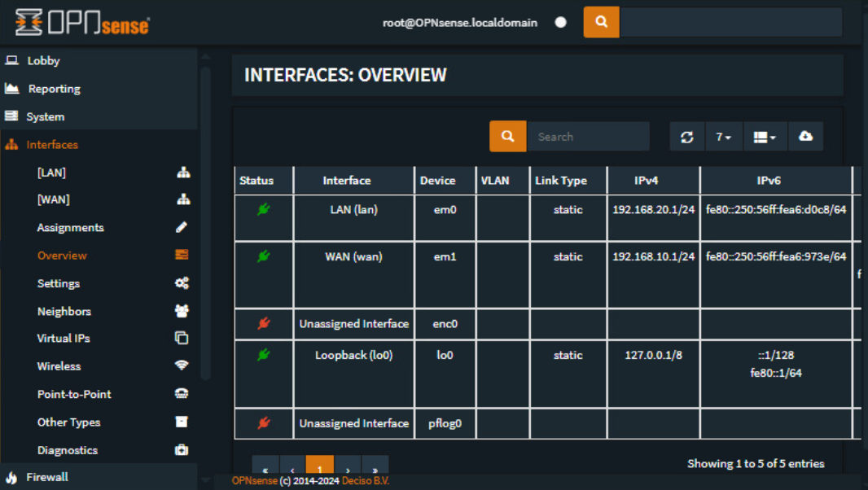Viewport: 868px width, 490px height.
Task: Click the green plug status icon for WAN
Action: tap(264, 256)
